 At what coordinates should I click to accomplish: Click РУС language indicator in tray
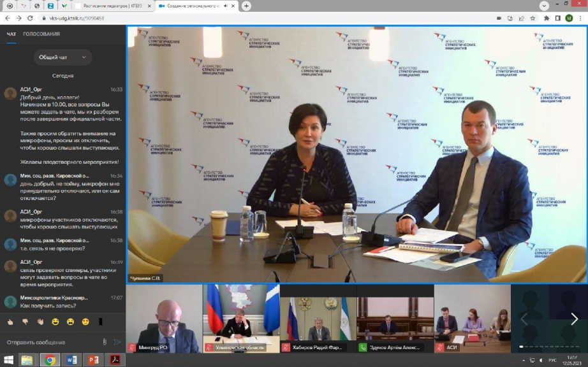[552, 361]
